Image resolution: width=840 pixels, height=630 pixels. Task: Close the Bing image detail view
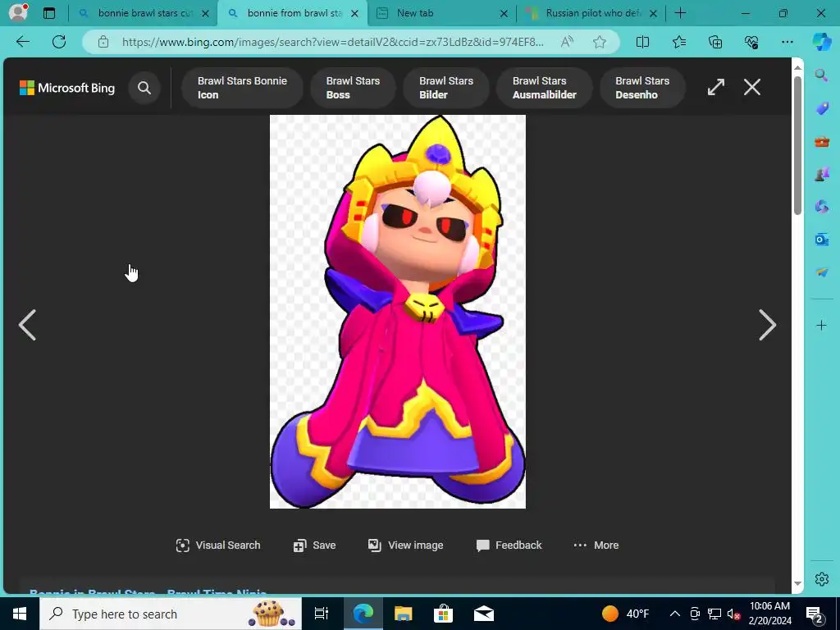pyautogui.click(x=752, y=87)
